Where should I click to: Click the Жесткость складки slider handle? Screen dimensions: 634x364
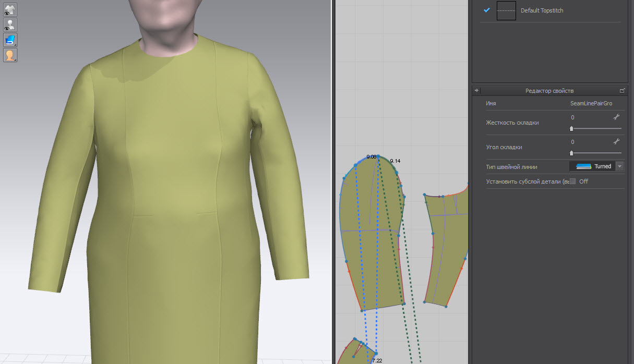571,128
